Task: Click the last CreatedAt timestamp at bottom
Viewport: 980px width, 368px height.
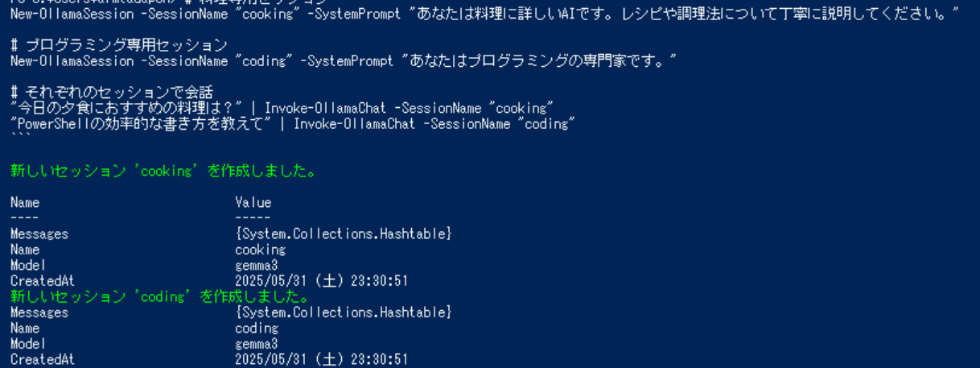Action: [321, 359]
